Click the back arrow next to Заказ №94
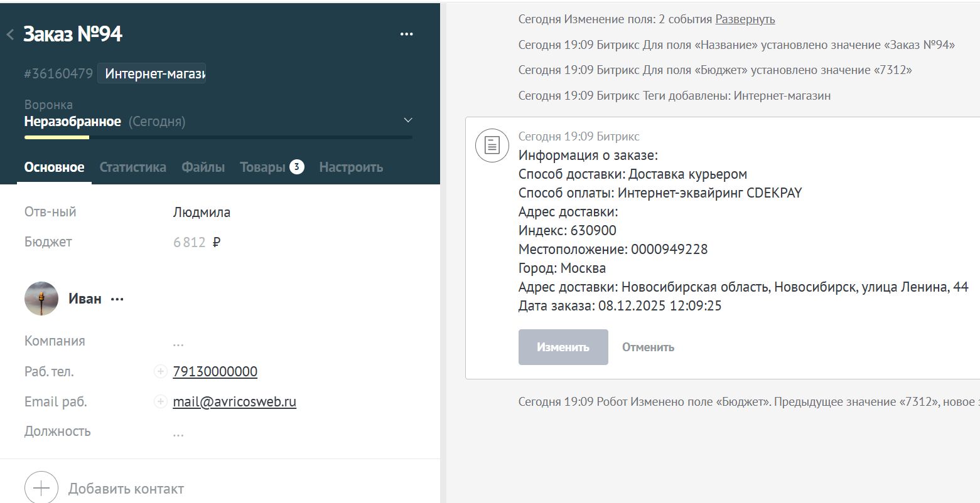 9,35
